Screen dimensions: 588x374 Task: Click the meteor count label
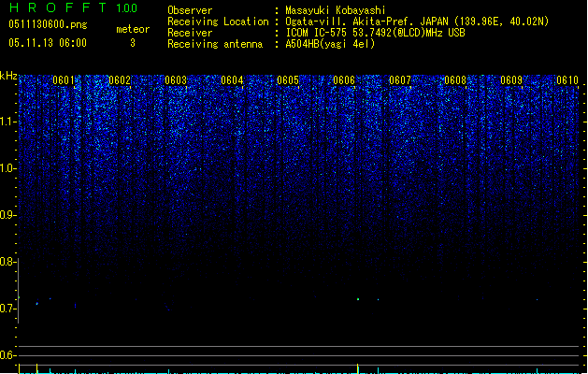133,29
